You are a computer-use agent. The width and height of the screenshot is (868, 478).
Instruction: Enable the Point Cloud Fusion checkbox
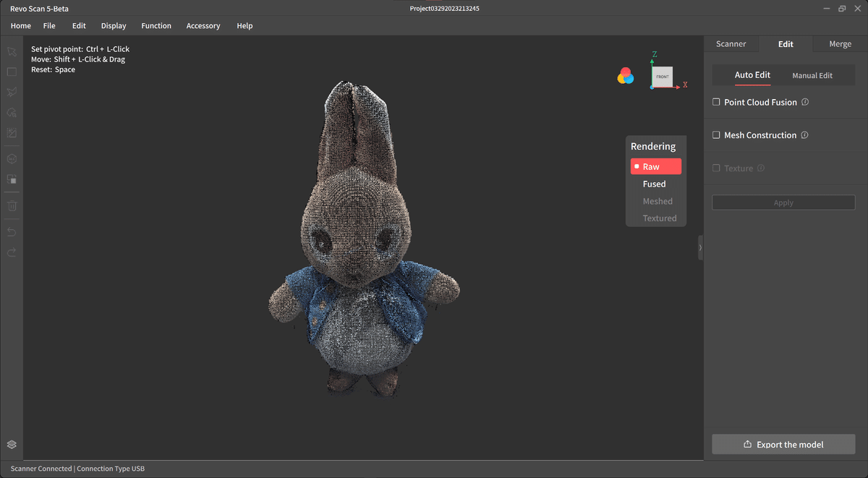[716, 102]
